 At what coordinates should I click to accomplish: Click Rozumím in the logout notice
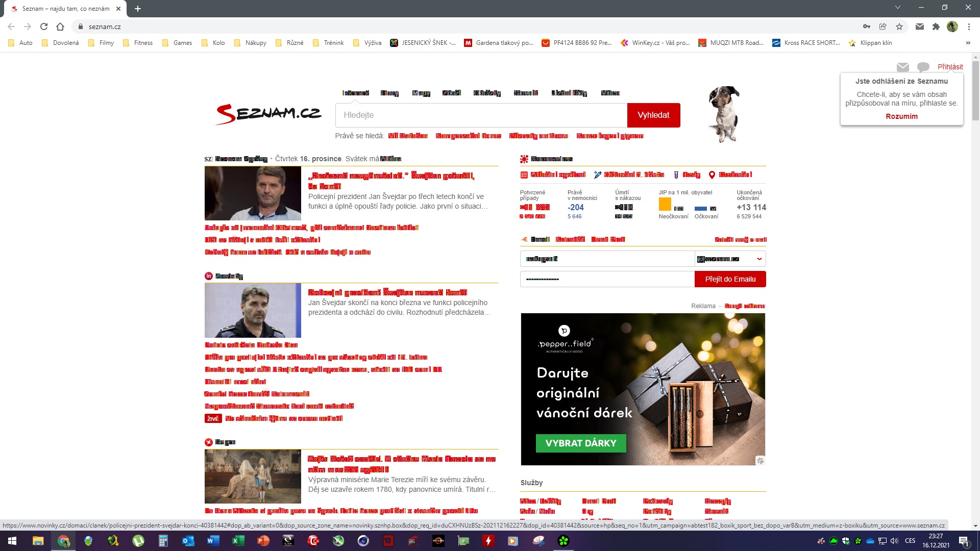tap(901, 116)
